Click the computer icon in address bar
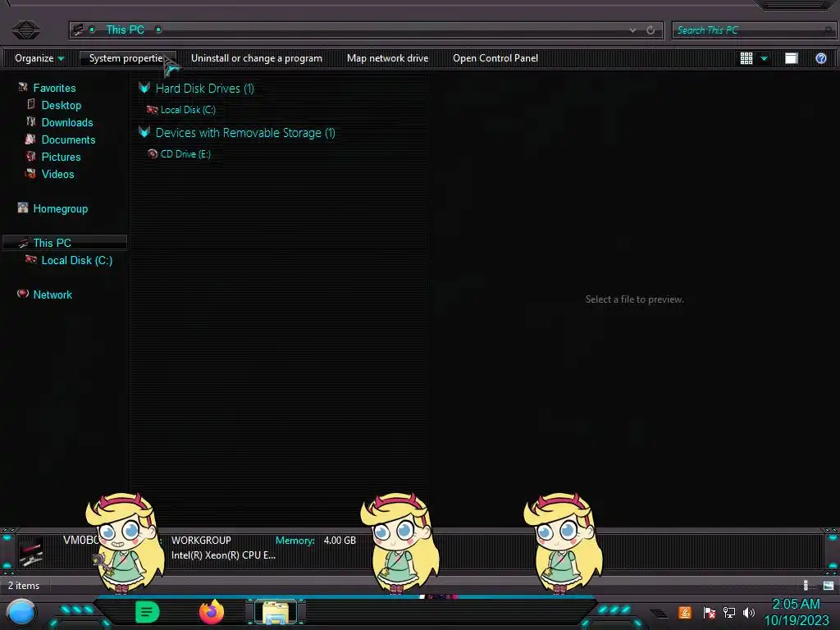This screenshot has height=630, width=840. click(78, 30)
